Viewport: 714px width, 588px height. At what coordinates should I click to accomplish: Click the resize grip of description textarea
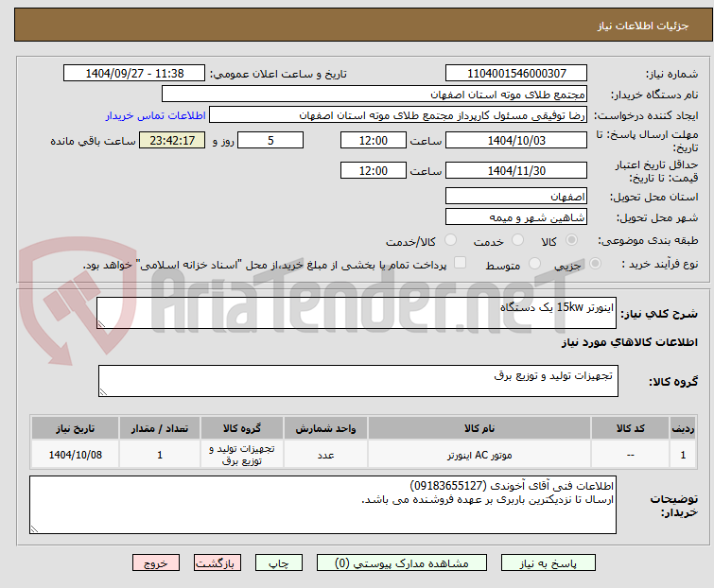101,324
